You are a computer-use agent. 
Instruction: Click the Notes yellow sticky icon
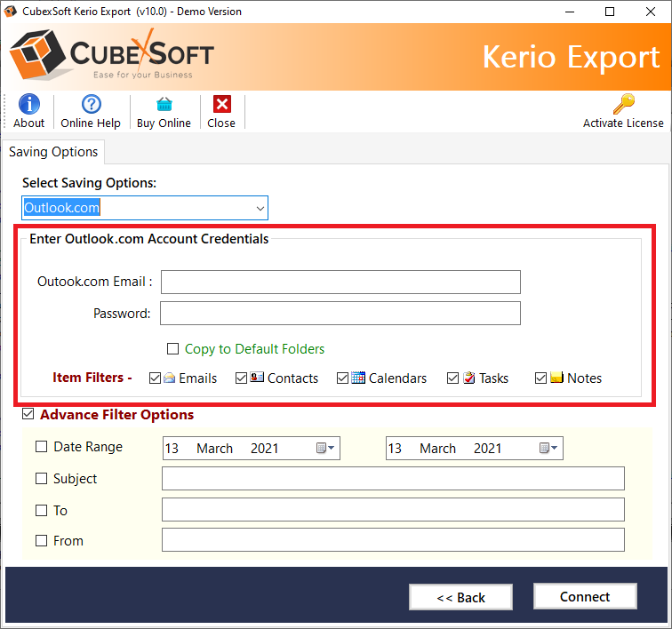click(556, 377)
